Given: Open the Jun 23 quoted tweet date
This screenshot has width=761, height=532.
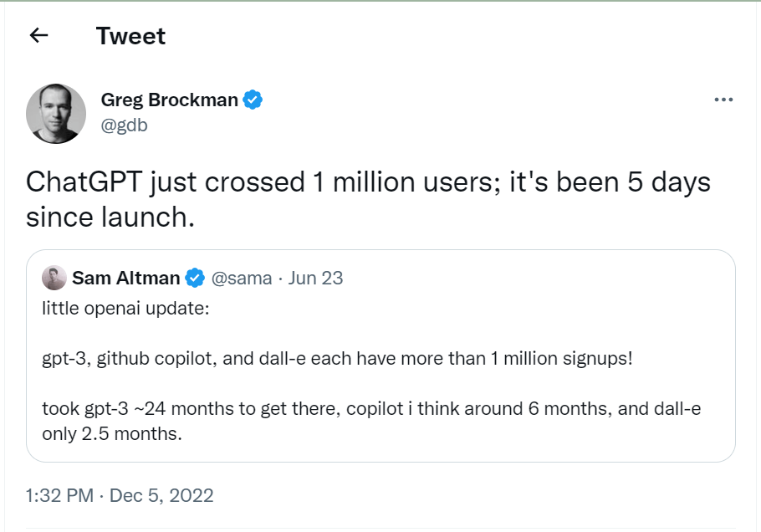Looking at the screenshot, I should tap(315, 279).
